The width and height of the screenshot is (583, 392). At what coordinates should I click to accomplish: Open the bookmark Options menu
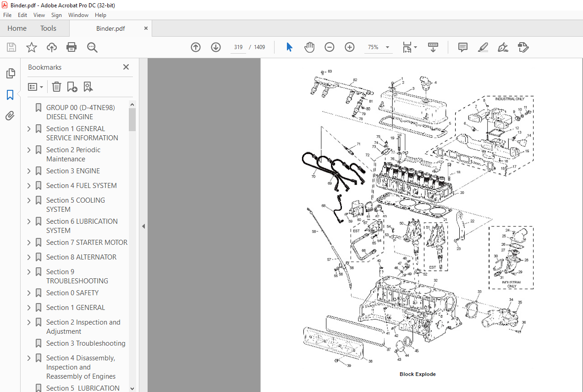tap(35, 87)
